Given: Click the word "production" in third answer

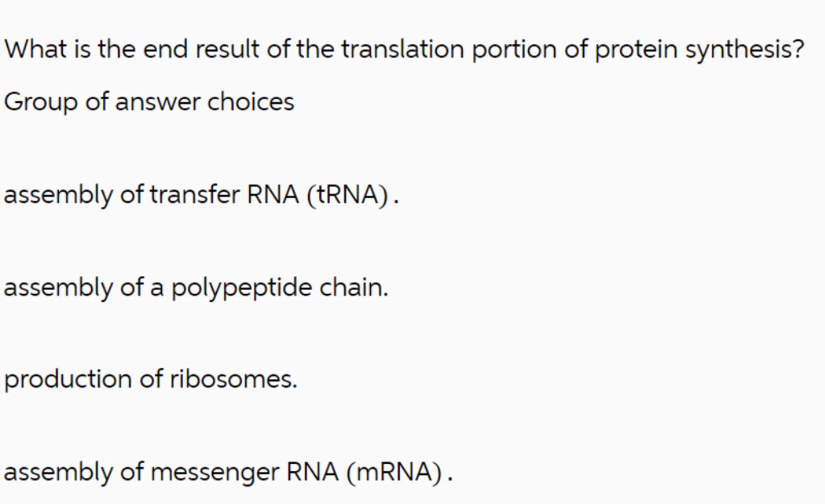Looking at the screenshot, I should tap(68, 379).
